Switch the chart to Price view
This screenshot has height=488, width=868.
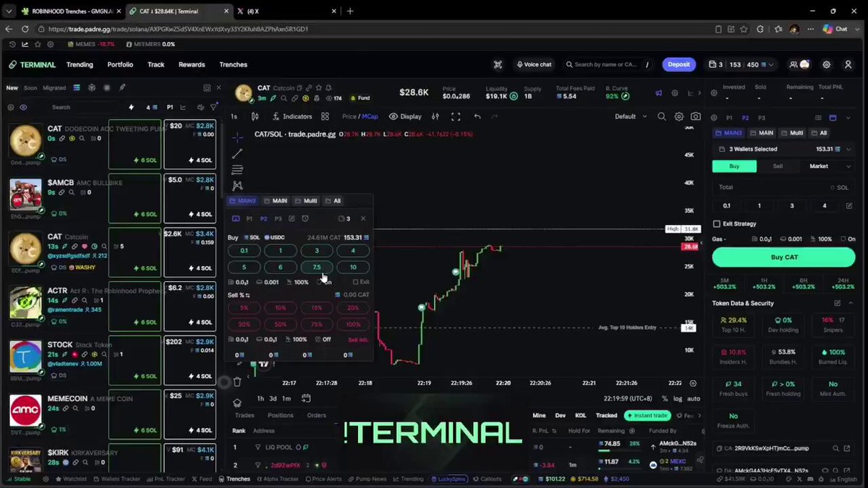pyautogui.click(x=349, y=116)
